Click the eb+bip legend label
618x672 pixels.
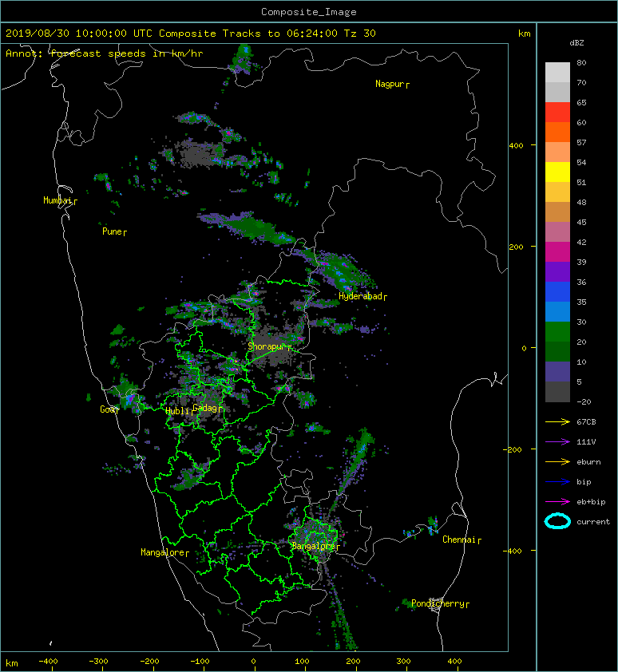(591, 502)
